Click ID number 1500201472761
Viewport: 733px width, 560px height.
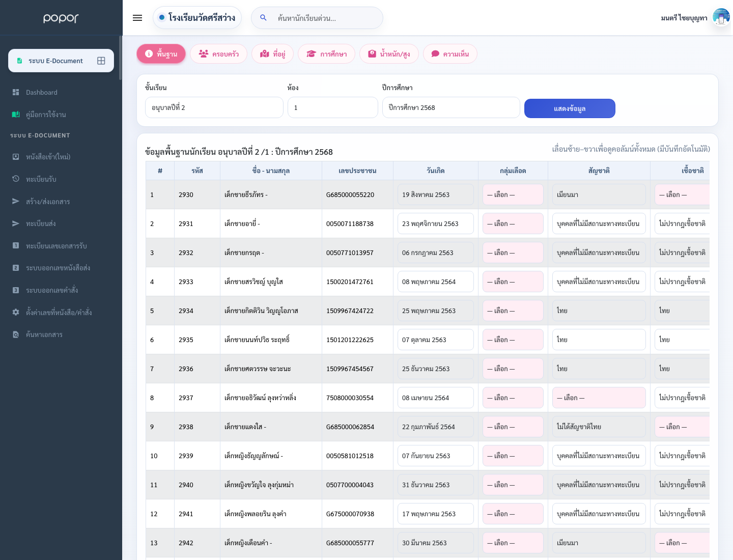[350, 282]
